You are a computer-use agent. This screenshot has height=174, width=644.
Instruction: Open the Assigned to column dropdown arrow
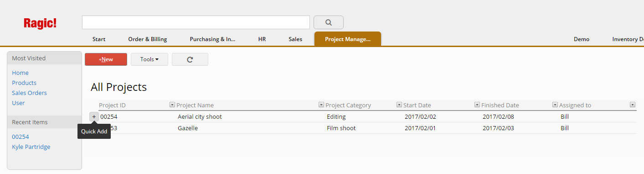pos(633,105)
